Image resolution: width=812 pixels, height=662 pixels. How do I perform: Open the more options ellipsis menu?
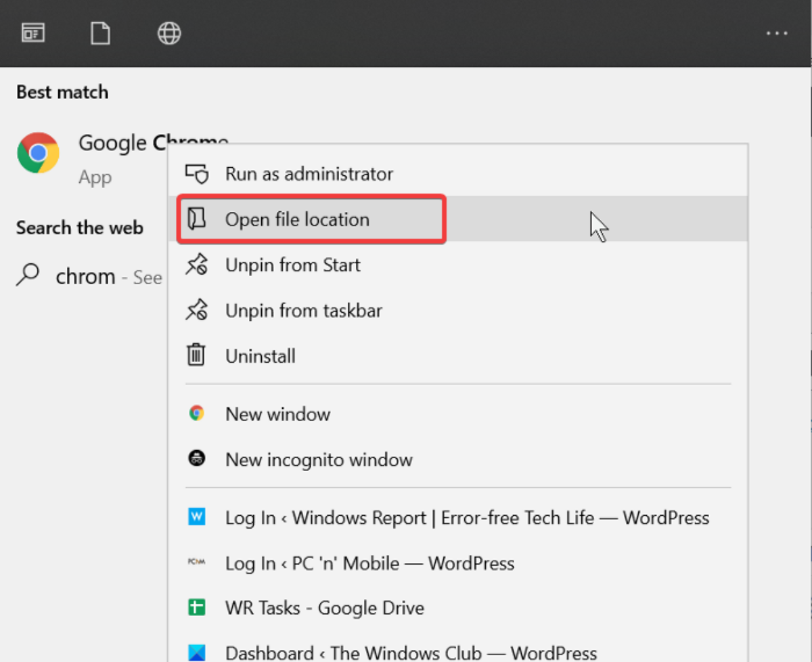click(x=777, y=32)
